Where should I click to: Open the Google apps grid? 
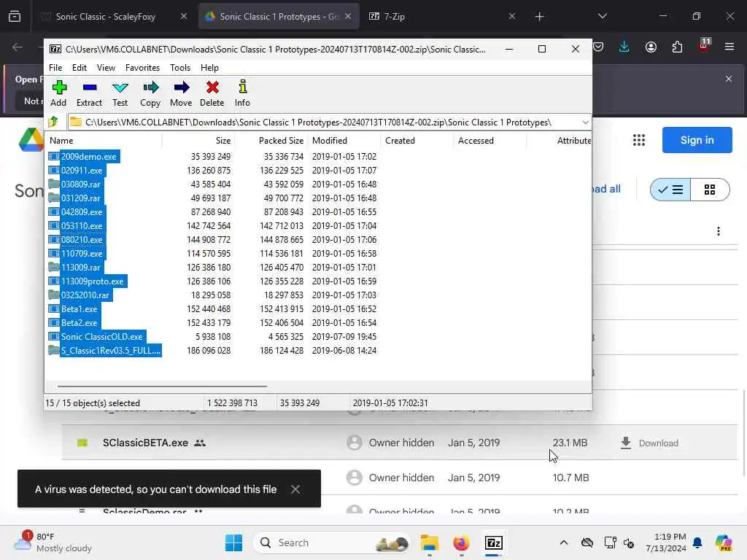(x=639, y=140)
